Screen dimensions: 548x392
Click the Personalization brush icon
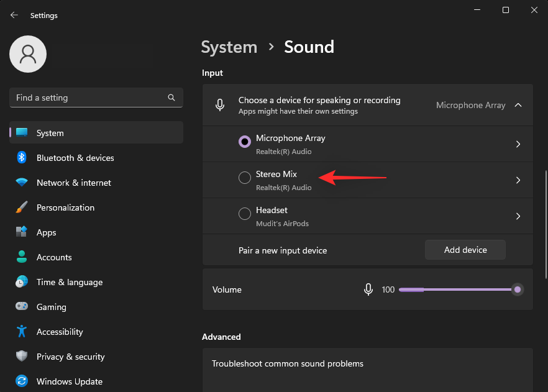[x=22, y=207]
